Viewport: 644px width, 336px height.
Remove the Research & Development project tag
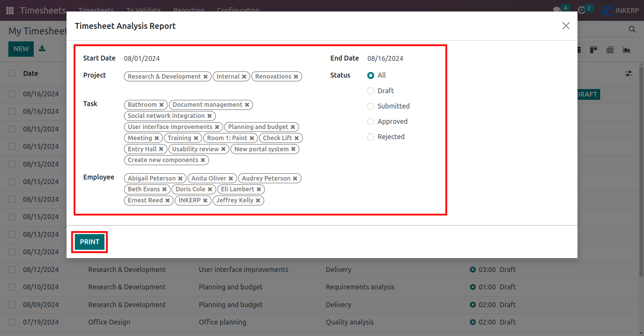click(205, 77)
